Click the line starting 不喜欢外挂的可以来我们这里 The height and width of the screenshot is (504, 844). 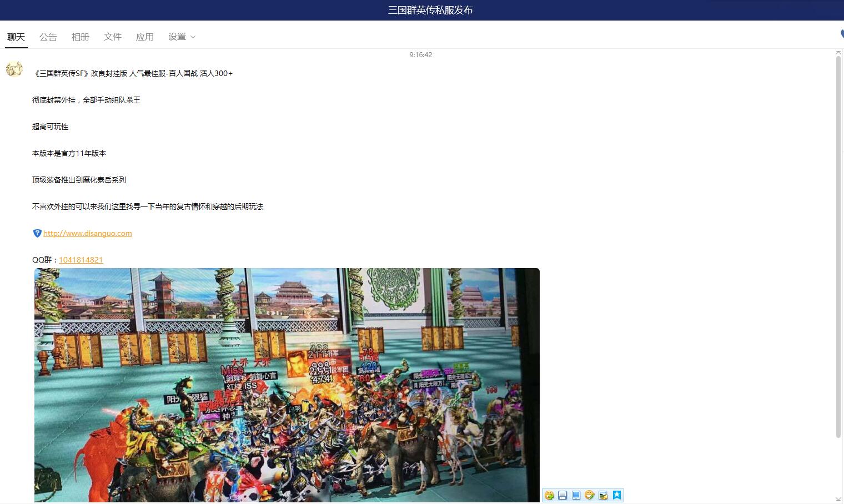148,206
